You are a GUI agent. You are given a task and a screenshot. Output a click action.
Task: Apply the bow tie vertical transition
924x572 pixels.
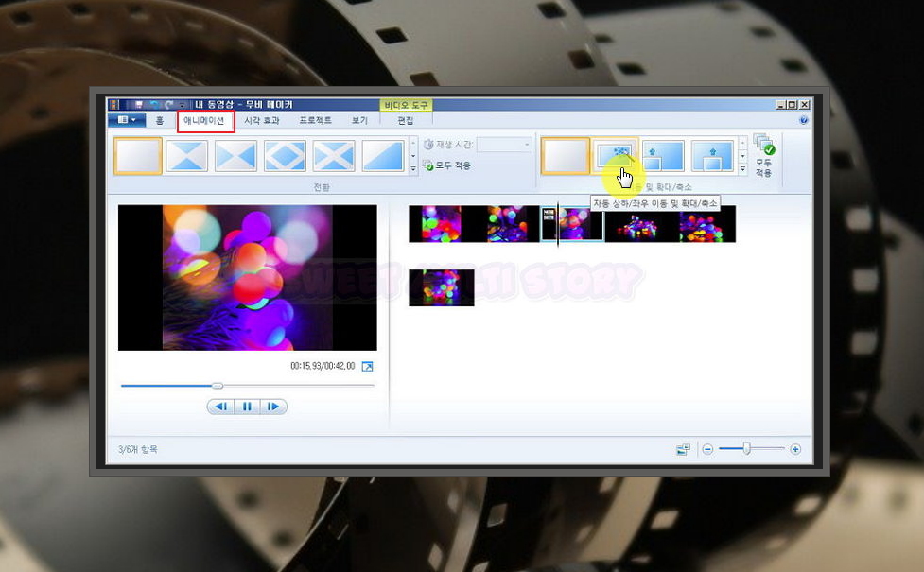click(x=187, y=156)
